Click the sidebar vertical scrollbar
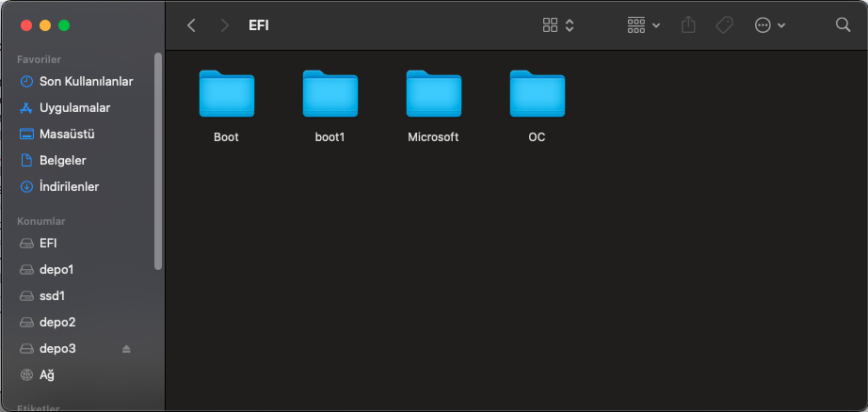 click(158, 160)
